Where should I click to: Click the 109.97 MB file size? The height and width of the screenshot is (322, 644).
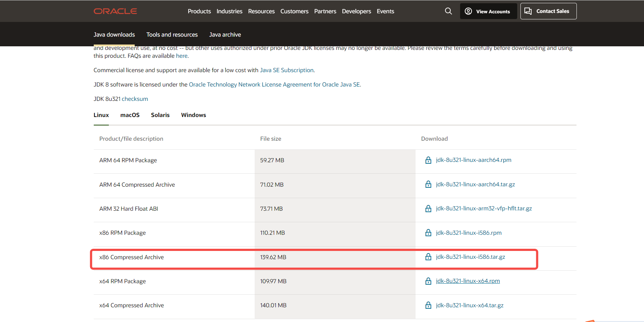[273, 281]
